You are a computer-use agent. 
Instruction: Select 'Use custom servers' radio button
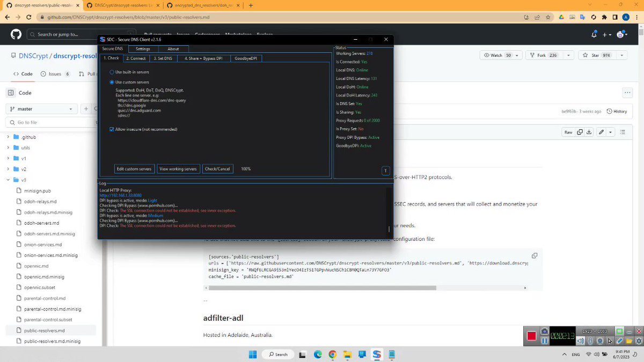[x=112, y=82]
